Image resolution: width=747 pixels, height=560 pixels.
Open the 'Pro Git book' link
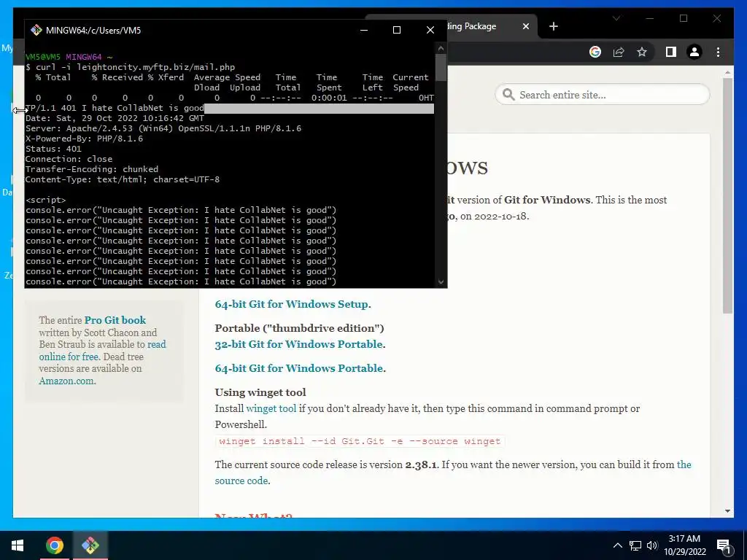115,320
